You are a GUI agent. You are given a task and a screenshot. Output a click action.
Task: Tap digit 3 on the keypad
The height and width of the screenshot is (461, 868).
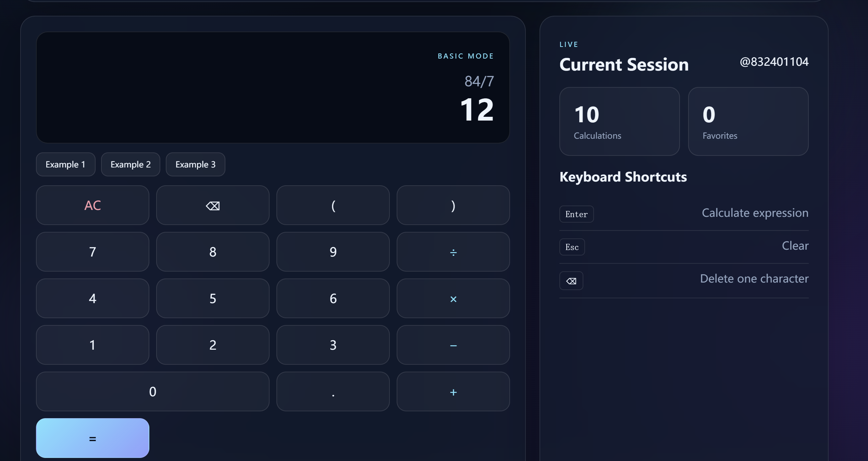pos(333,345)
